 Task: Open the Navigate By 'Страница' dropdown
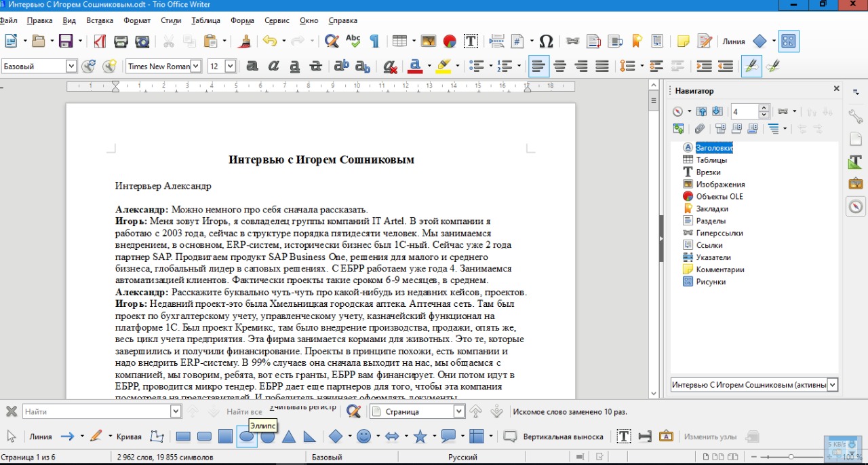coord(459,411)
